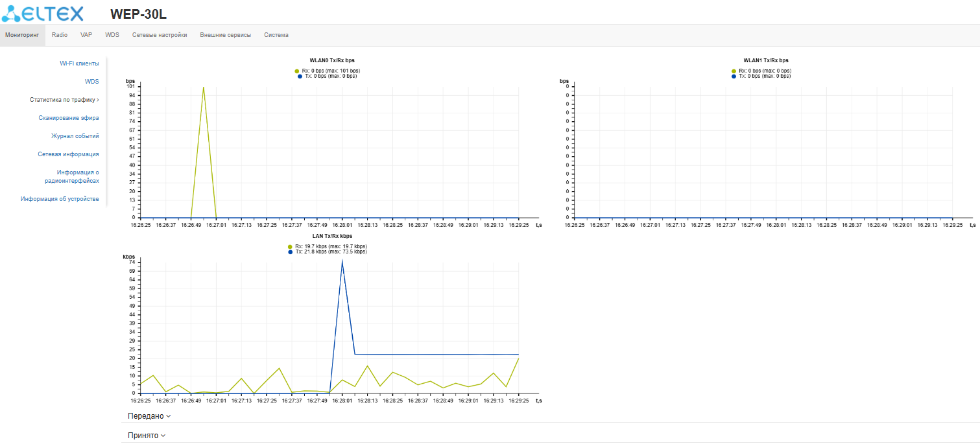Click the green Rx legend dot for LAN
Viewport: 980px width, 444px height.
291,247
